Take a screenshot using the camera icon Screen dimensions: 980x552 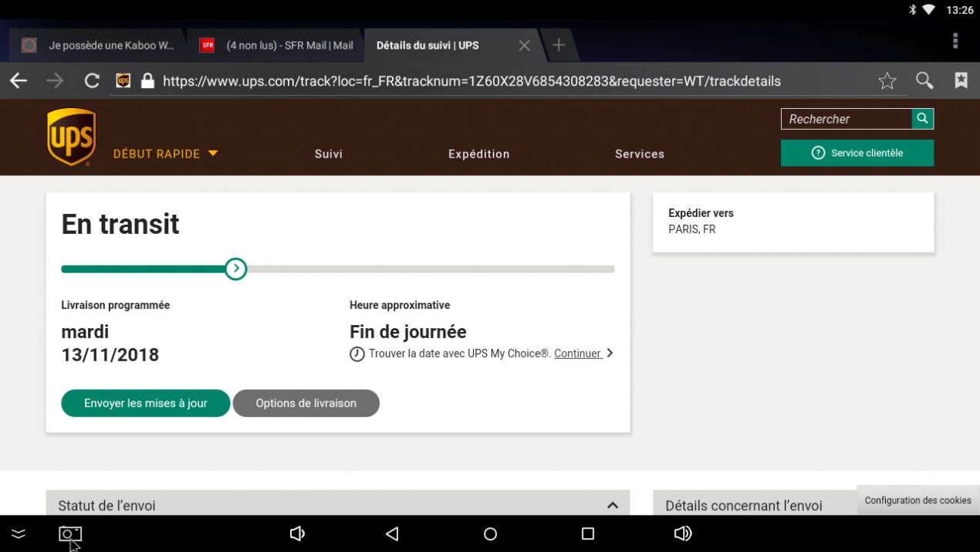point(70,533)
